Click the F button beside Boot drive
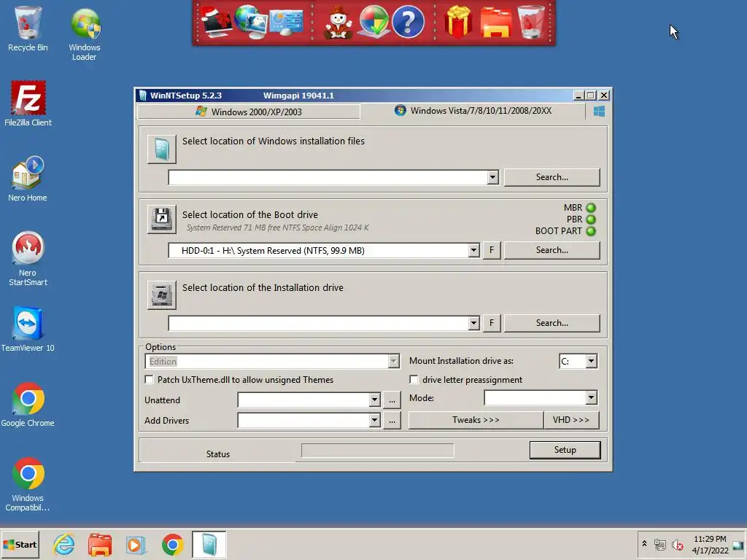The height and width of the screenshot is (560, 747). (x=492, y=250)
